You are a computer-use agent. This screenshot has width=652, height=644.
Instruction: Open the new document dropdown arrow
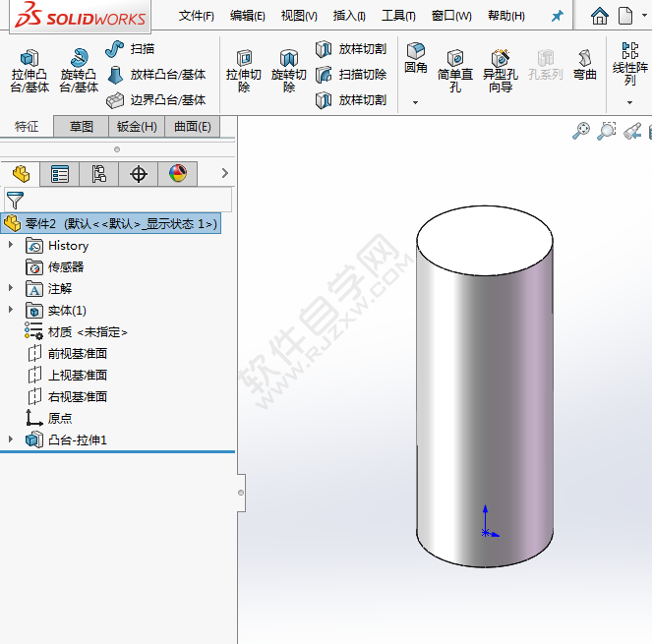644,16
